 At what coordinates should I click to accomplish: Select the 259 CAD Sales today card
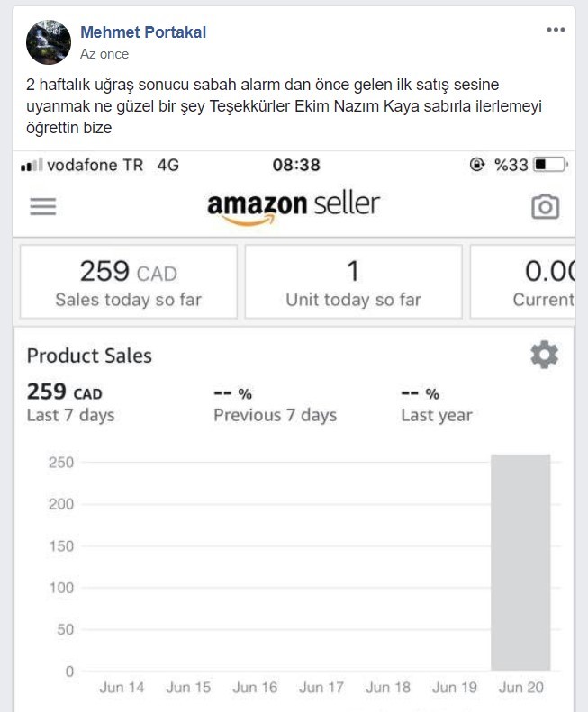[x=129, y=282]
